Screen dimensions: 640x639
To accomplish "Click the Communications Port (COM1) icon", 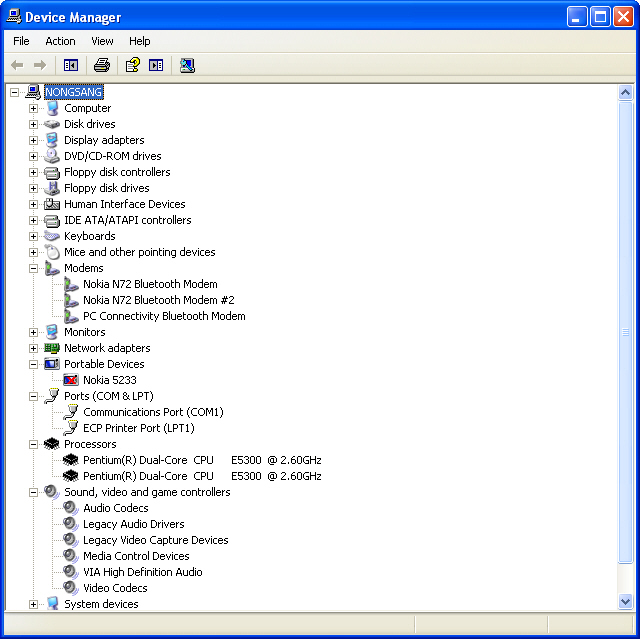I will coord(71,412).
